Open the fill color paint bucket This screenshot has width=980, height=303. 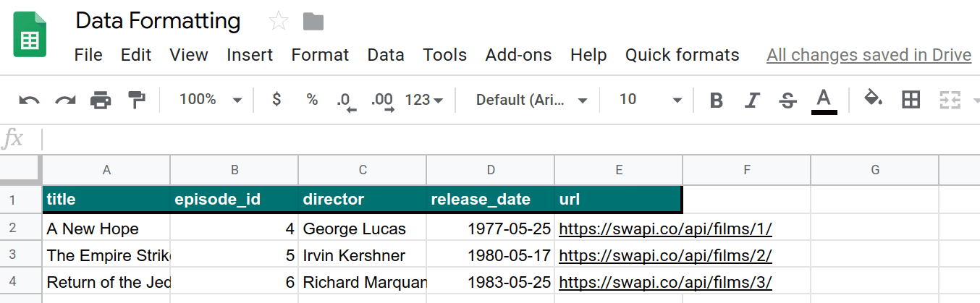point(874,99)
